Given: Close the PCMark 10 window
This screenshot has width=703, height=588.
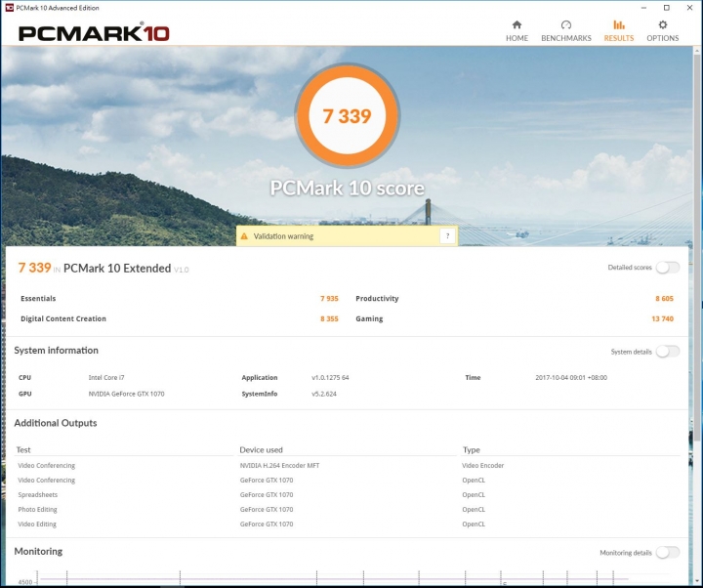Looking at the screenshot, I should tap(689, 8).
